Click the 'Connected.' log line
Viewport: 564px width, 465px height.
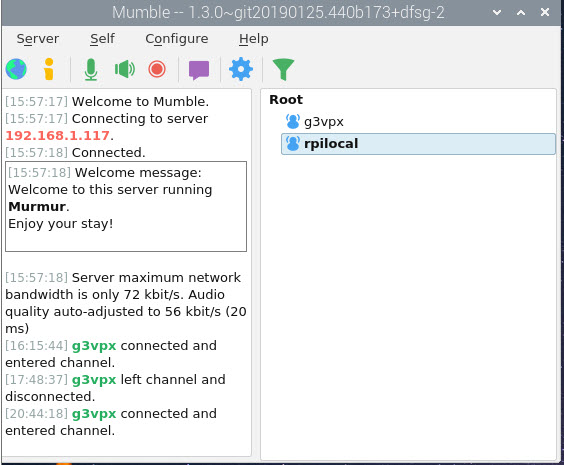(x=109, y=152)
